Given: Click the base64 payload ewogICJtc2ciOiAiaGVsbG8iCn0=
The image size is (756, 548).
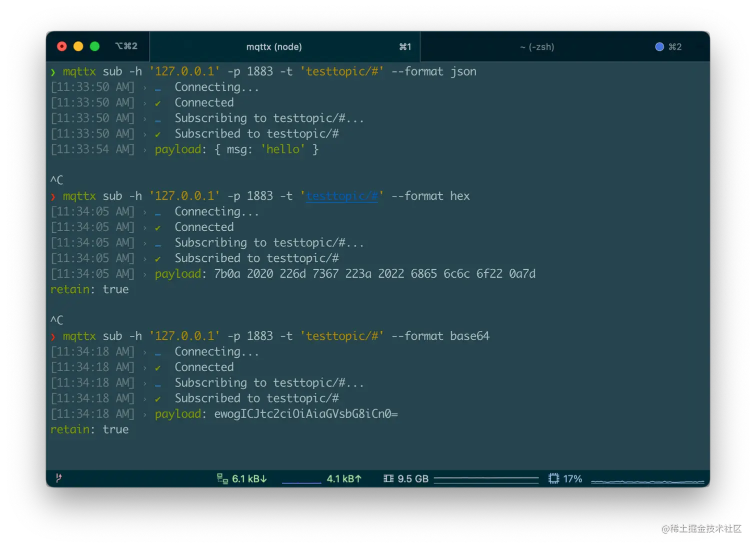Looking at the screenshot, I should 306,414.
